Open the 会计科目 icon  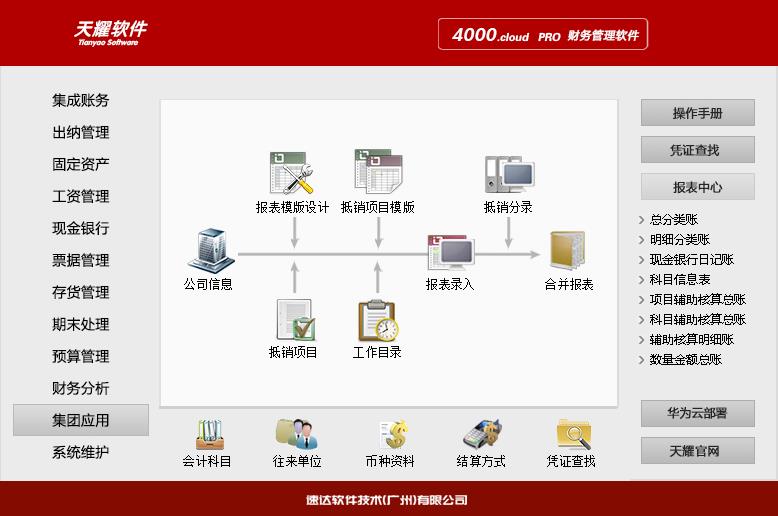(209, 434)
